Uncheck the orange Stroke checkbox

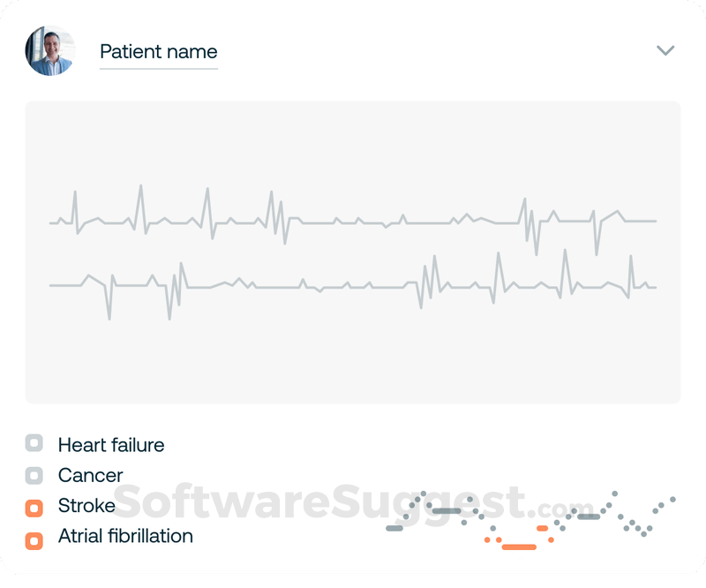pyautogui.click(x=34, y=508)
